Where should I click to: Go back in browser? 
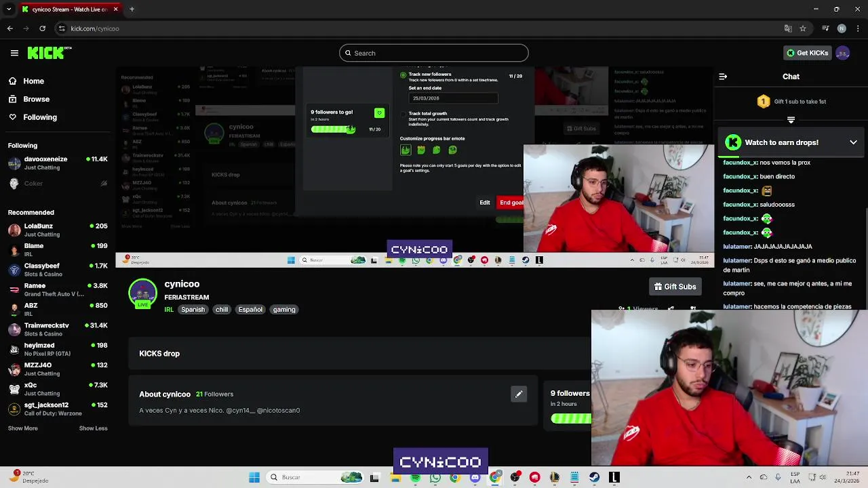pyautogui.click(x=9, y=28)
